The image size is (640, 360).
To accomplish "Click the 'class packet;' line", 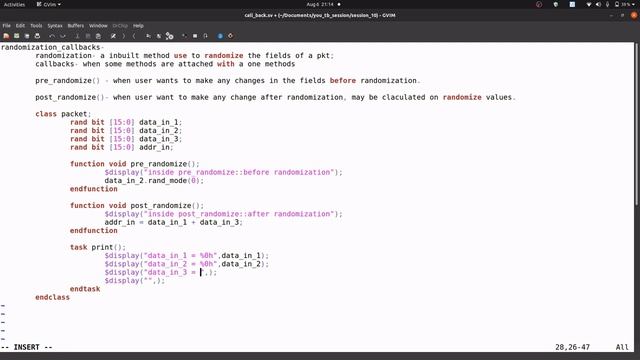I will 63,114.
